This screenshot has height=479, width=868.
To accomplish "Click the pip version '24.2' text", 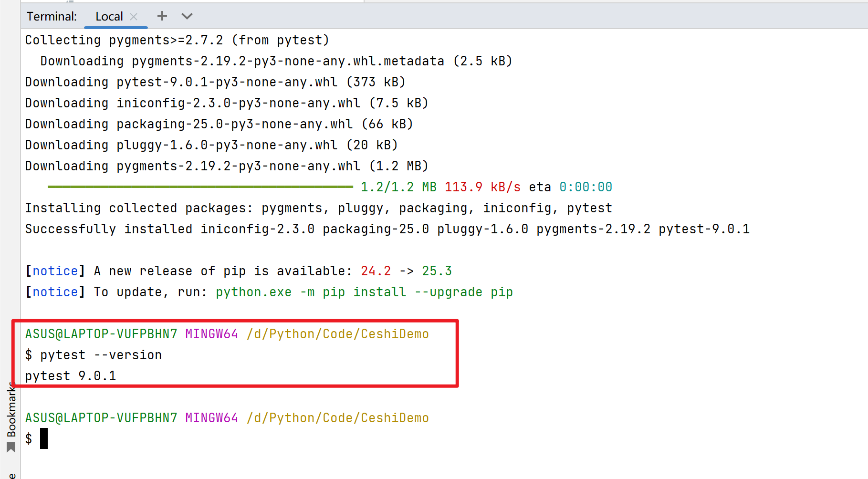I will [376, 271].
